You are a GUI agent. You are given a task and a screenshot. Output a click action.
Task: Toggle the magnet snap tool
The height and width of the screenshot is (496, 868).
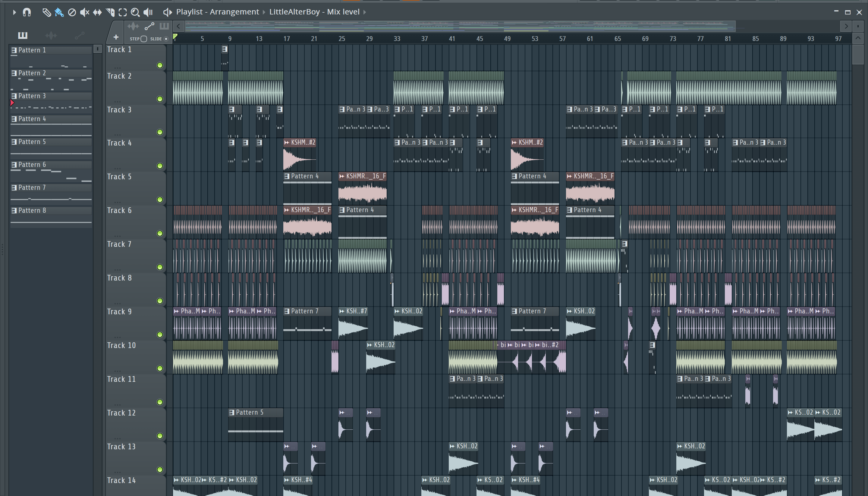[x=27, y=12]
